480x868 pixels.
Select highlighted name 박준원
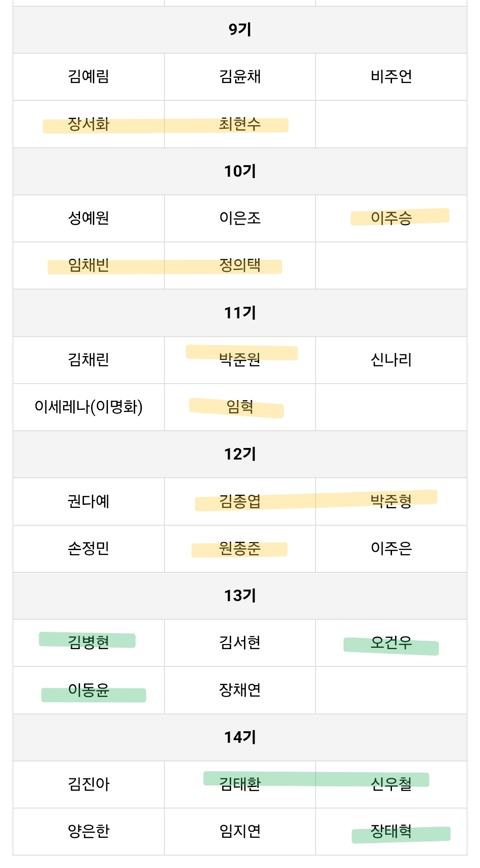pyautogui.click(x=240, y=359)
